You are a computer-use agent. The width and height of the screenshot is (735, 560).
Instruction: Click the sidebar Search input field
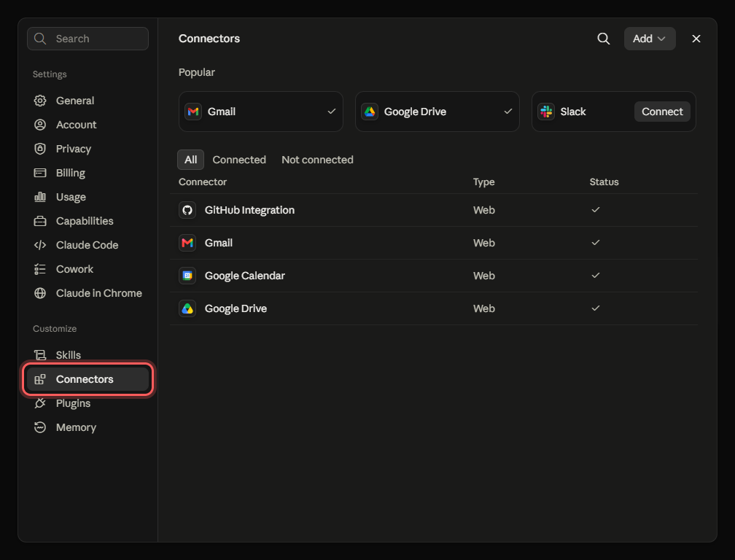[87, 39]
